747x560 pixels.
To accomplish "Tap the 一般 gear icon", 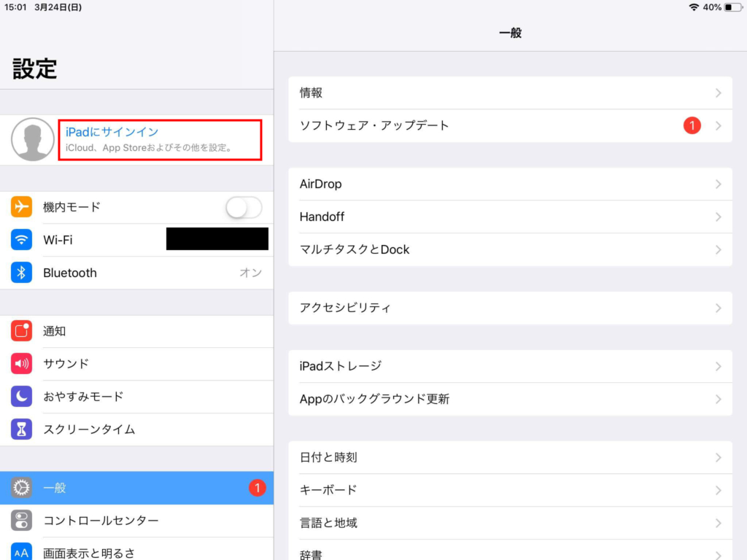I will (22, 488).
